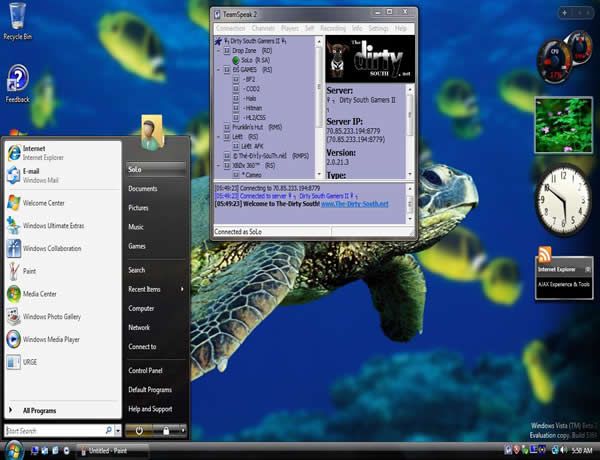Collapse the EIS GAMES channel tree
Image resolution: width=600 pixels, height=460 pixels.
[218, 70]
